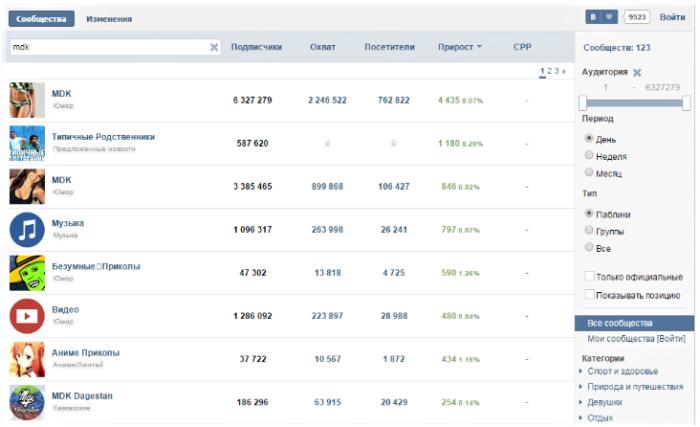Click the left audience slider handle
The image size is (700, 427).
tap(583, 103)
